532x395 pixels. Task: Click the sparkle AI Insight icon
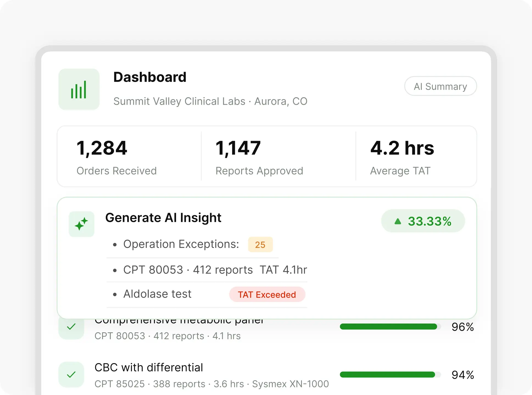pos(81,224)
